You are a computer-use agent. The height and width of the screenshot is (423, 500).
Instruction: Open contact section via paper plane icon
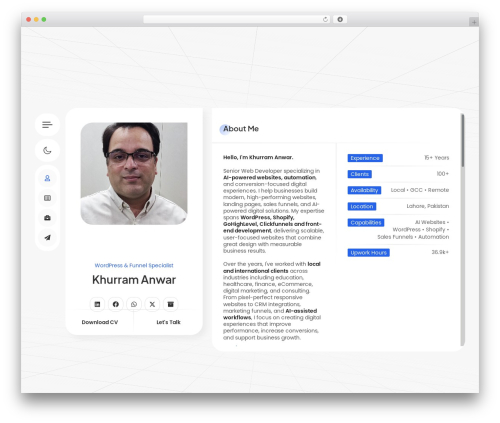tap(47, 237)
